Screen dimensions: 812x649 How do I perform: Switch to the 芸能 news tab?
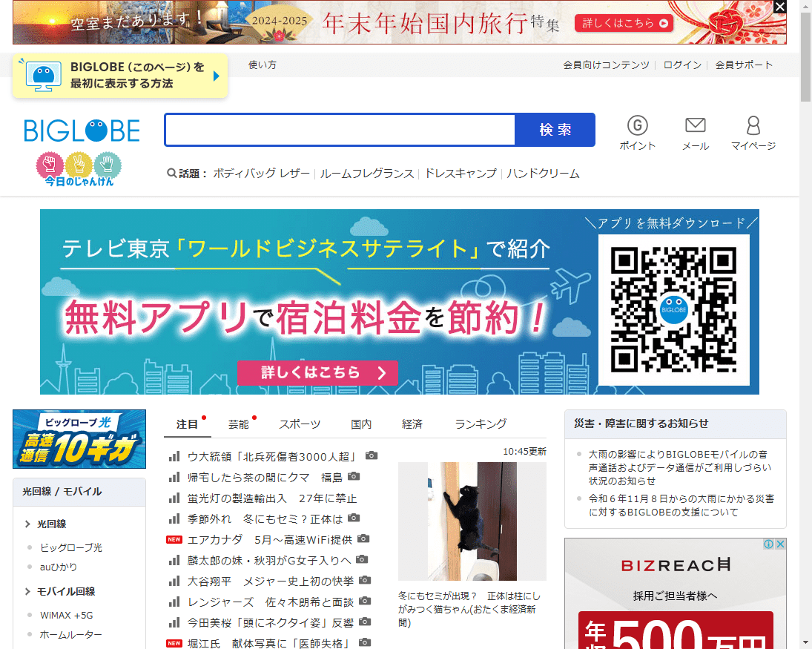click(239, 424)
